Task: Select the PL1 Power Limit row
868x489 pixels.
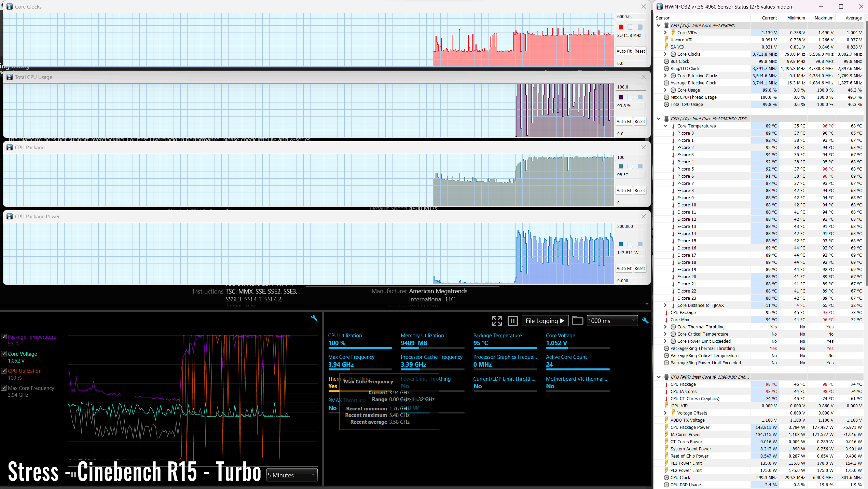Action: click(x=759, y=463)
